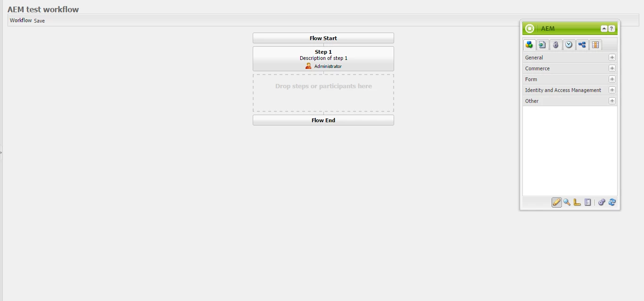Expand the Form component group
Viewport: 644px width, 301px height.
570,79
